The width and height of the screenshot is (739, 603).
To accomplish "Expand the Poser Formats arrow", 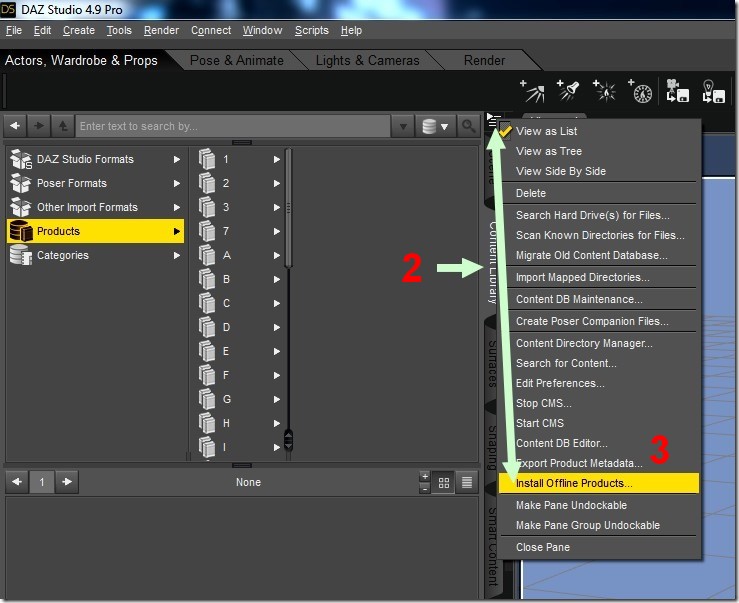I will (x=177, y=183).
